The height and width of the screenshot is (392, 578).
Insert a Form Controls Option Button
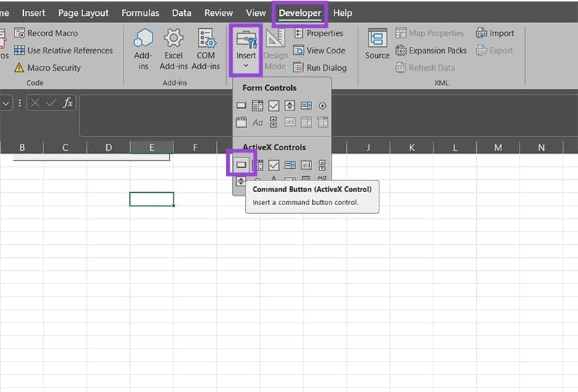click(x=322, y=106)
